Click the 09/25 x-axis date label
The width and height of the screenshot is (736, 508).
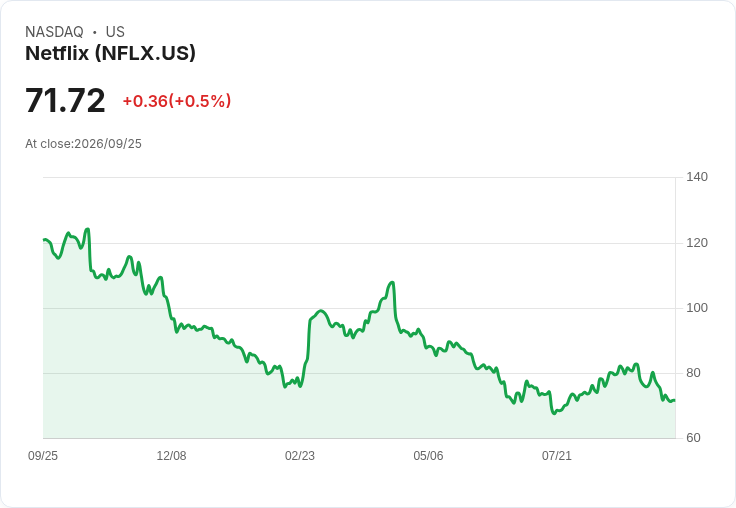pos(43,455)
